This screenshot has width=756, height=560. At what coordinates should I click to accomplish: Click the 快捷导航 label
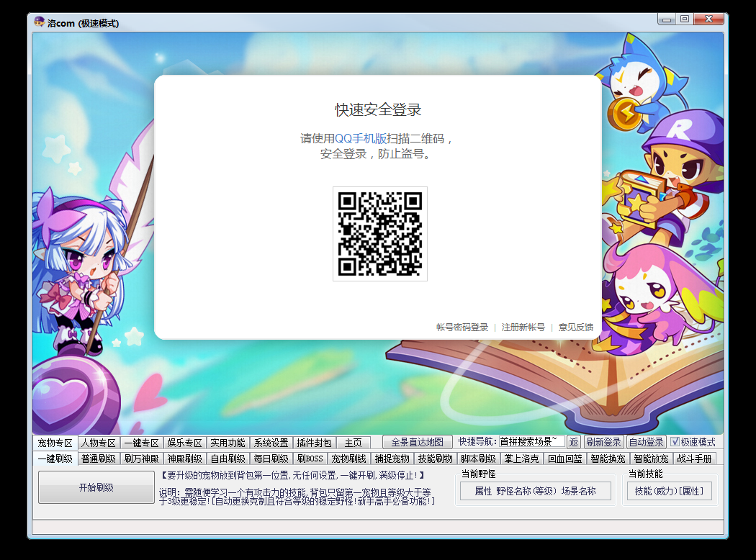pos(477,441)
